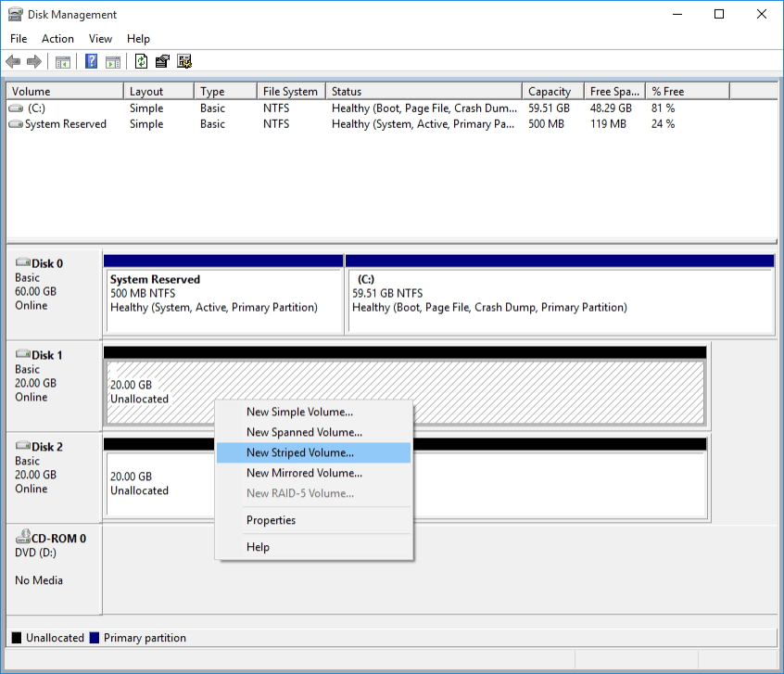
Task: Click 'Healthy (System, Active, Primary Pa...' status cell
Action: click(x=423, y=124)
